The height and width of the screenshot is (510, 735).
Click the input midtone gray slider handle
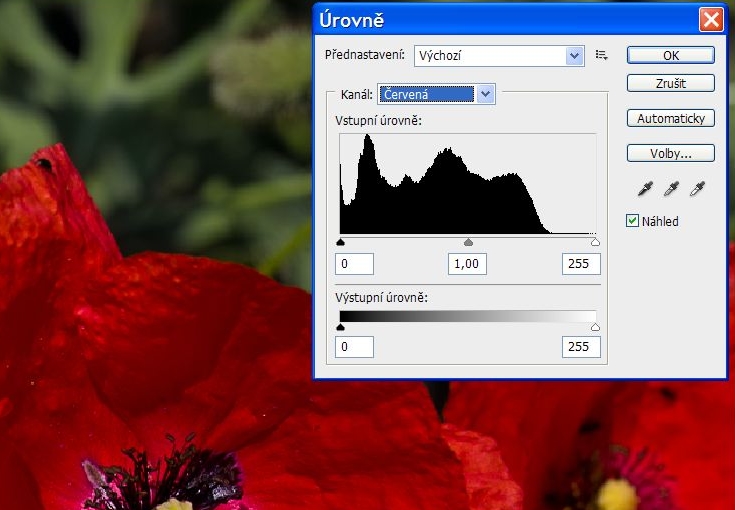[468, 242]
